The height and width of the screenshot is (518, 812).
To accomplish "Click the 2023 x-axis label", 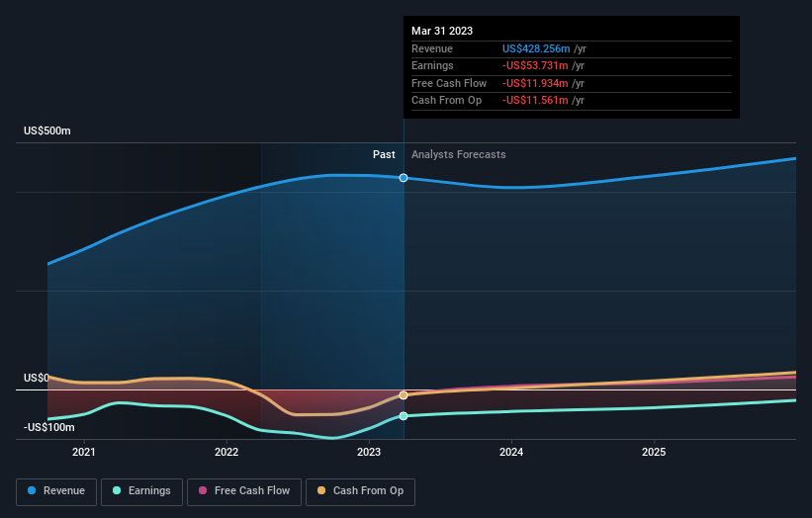I will pos(369,452).
